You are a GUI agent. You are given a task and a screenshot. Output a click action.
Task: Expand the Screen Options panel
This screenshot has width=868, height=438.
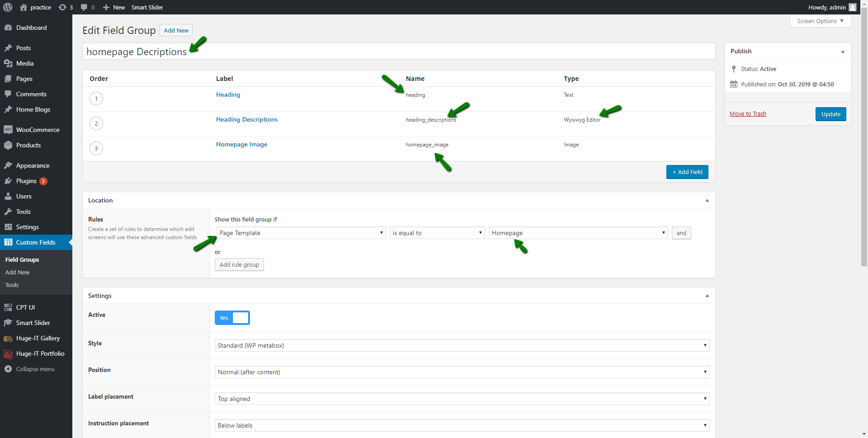(820, 21)
